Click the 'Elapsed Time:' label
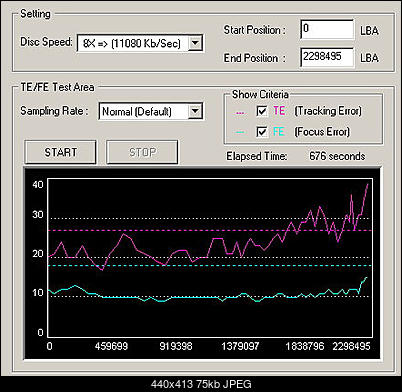Viewport: 402px width, 392px height. pyautogui.click(x=257, y=156)
